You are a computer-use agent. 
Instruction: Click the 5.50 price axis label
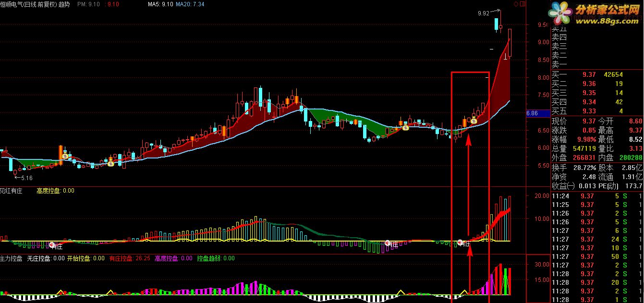543,166
